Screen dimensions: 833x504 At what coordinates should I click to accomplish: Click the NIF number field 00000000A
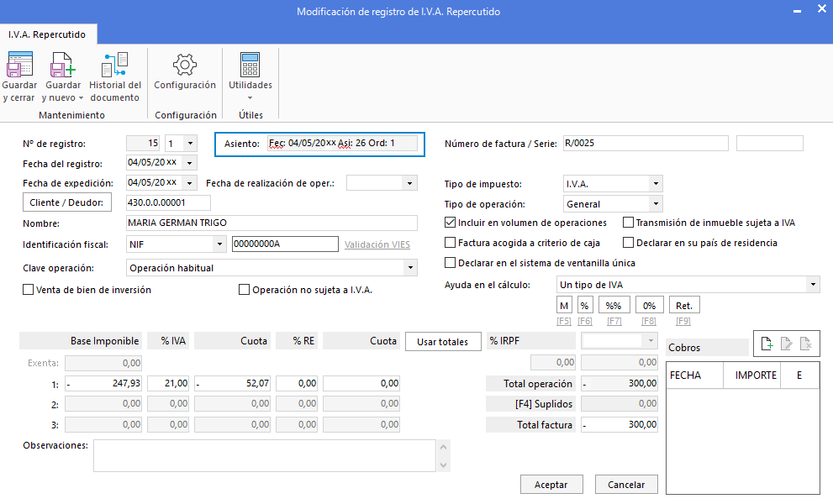pyautogui.click(x=285, y=244)
